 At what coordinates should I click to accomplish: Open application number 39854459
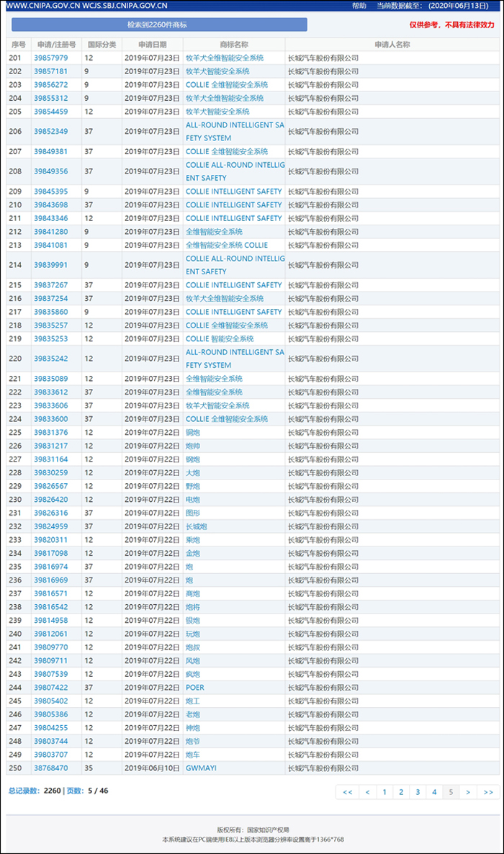point(50,112)
